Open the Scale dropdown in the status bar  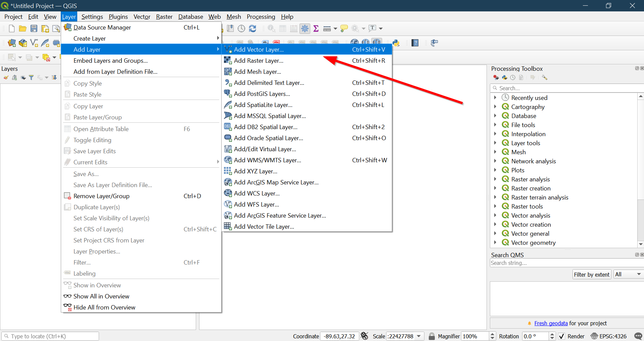pos(419,336)
